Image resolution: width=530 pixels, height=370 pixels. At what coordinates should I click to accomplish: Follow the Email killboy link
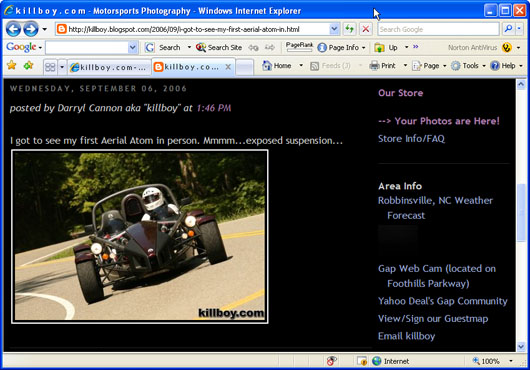coord(406,336)
